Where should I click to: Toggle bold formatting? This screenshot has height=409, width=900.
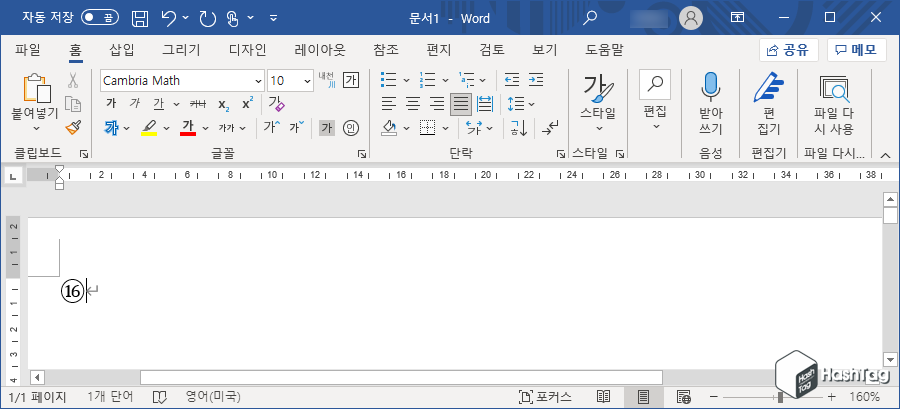pos(112,104)
